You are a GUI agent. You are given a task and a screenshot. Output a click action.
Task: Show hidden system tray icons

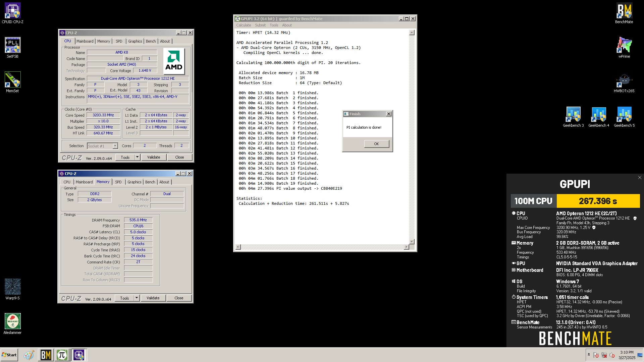[x=589, y=355]
